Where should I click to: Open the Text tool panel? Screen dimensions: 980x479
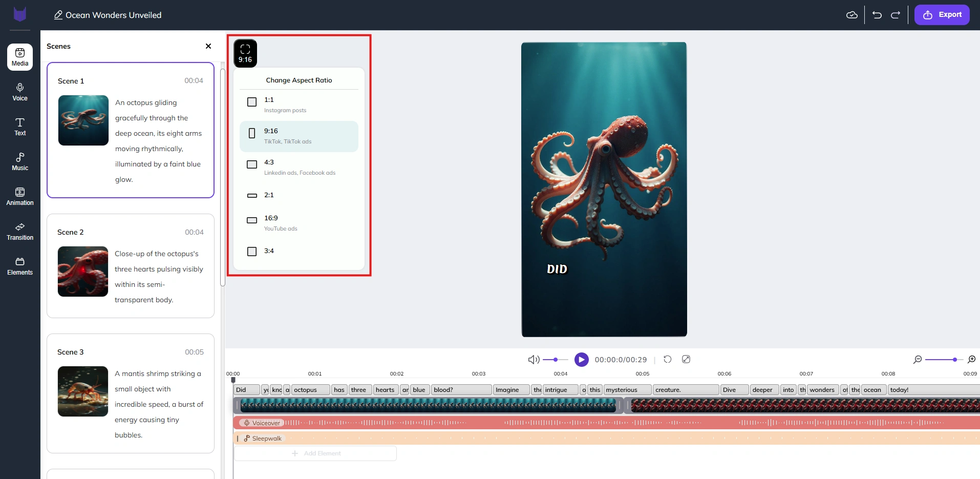click(x=20, y=127)
